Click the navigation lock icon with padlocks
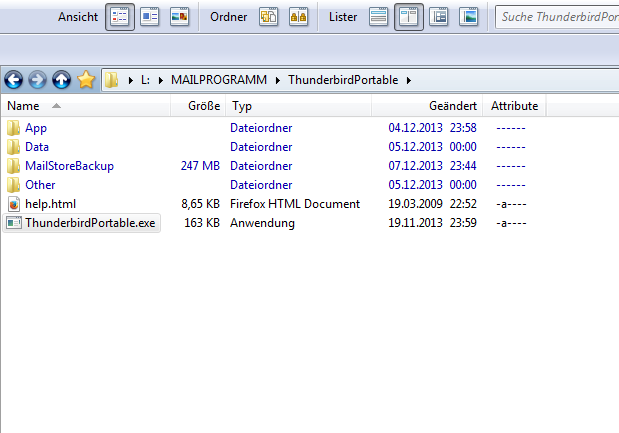This screenshot has width=619, height=433. pyautogui.click(x=298, y=17)
